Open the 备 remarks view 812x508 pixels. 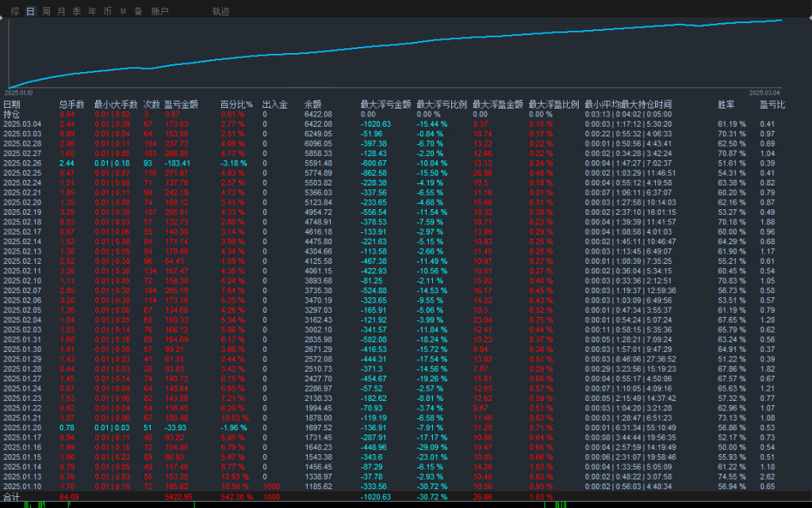137,11
